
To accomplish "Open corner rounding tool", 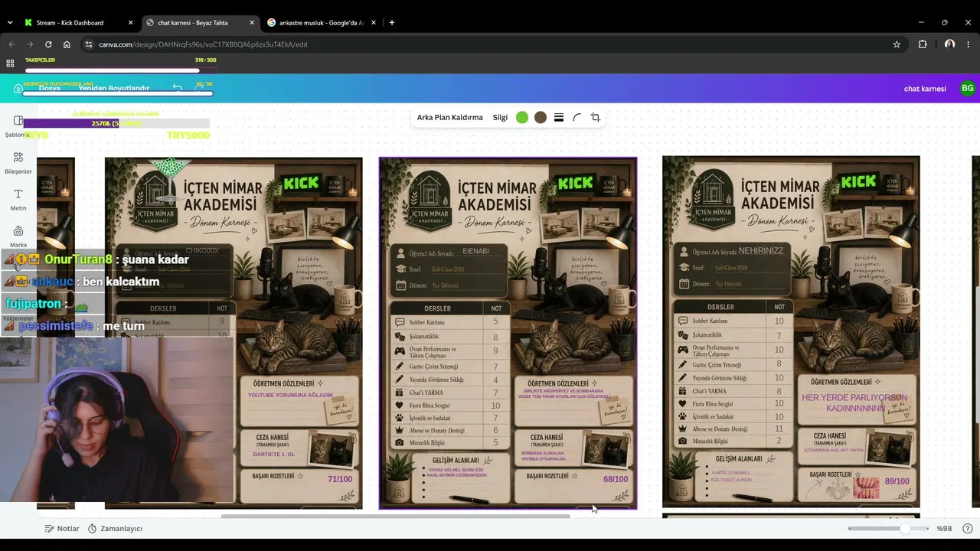I will [x=577, y=118].
